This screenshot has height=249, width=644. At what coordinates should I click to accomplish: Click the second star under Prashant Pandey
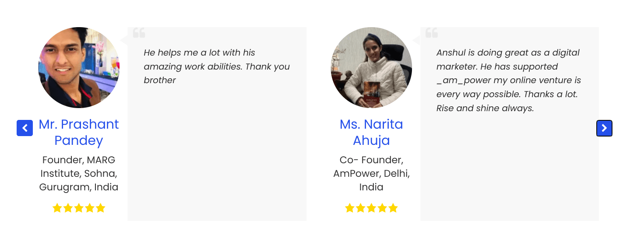pyautogui.click(x=68, y=208)
